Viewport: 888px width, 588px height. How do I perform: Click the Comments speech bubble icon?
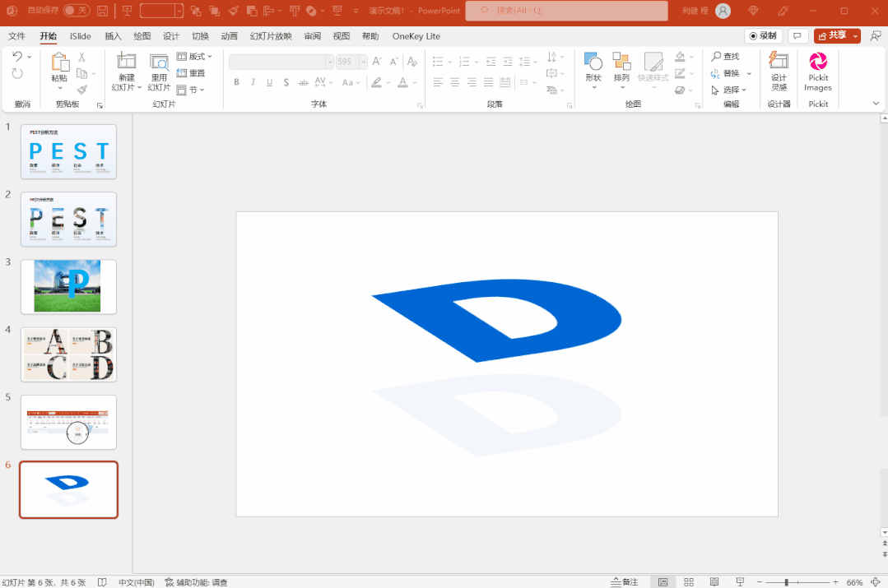click(x=797, y=35)
